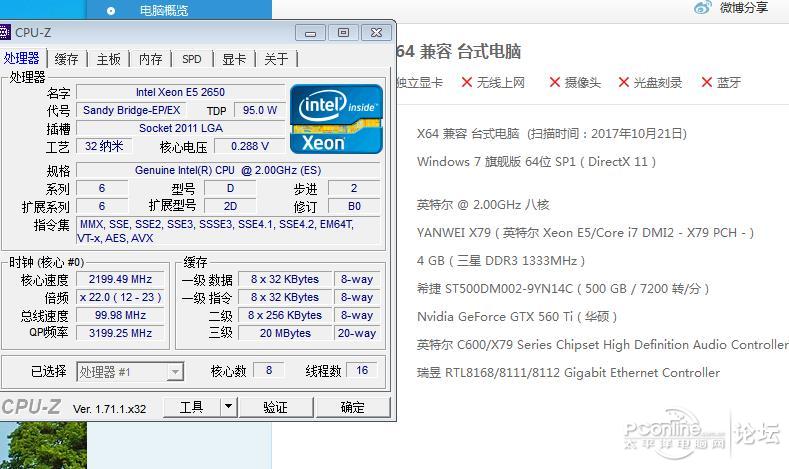Click the L2 cache value 8 x 256 KBytes

pos(285,316)
